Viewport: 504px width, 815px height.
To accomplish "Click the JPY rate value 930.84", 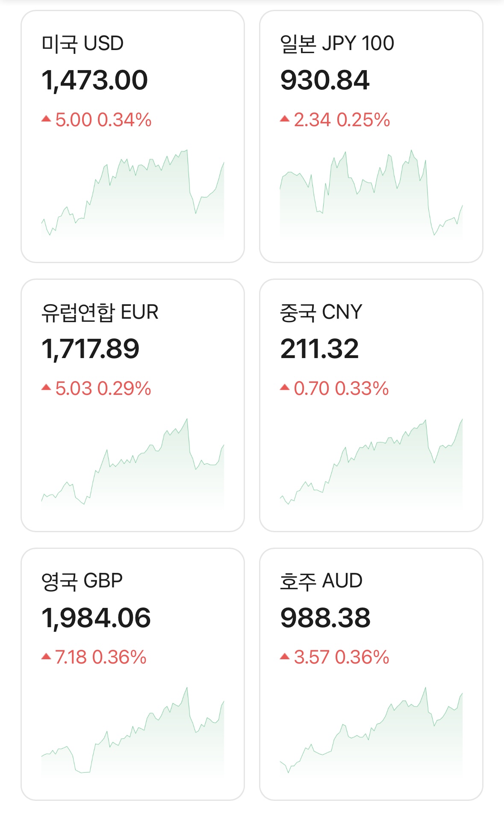I will pyautogui.click(x=324, y=80).
